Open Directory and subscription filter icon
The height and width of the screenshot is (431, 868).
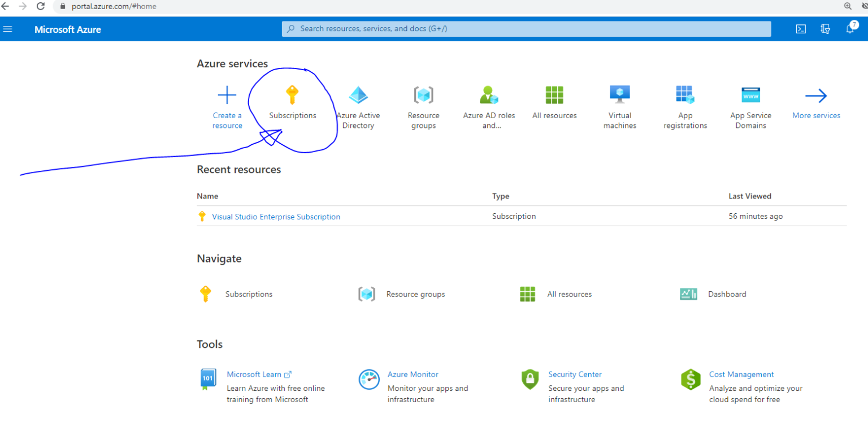(825, 29)
